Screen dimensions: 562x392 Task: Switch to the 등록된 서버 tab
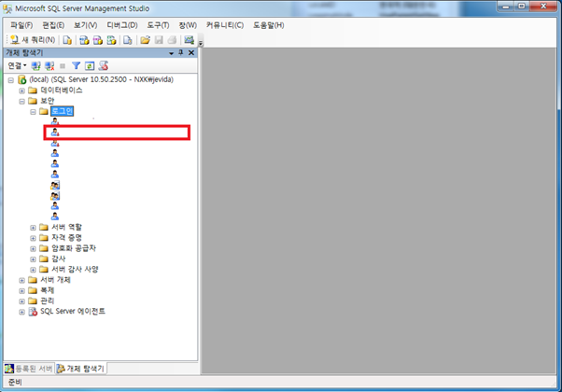tap(29, 369)
